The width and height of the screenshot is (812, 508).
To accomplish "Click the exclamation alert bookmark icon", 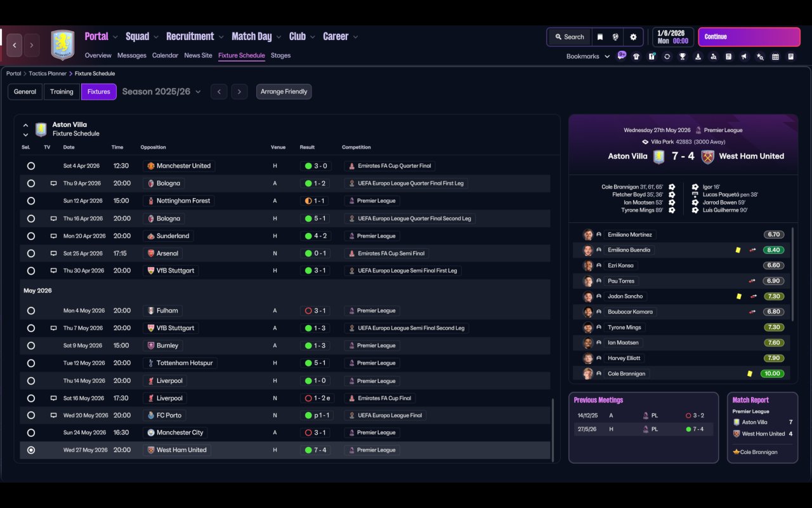I will pyautogui.click(x=652, y=57).
